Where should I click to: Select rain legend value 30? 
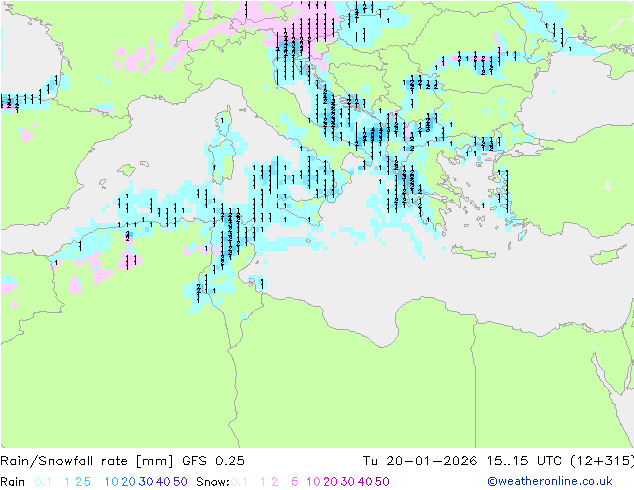coord(146,482)
